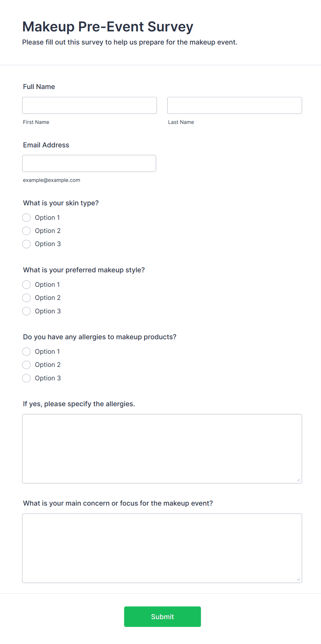321x644 pixels.
Task: Click the First Name input field
Action: point(89,105)
